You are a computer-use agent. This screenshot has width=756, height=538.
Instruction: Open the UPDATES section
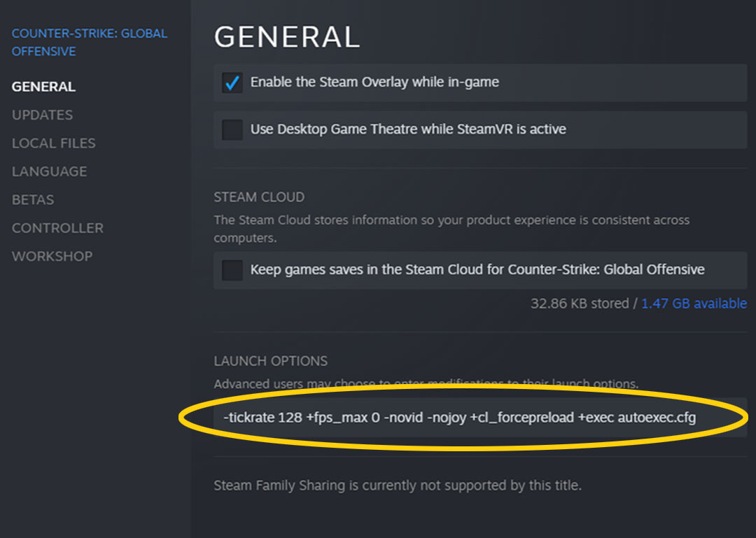coord(42,115)
